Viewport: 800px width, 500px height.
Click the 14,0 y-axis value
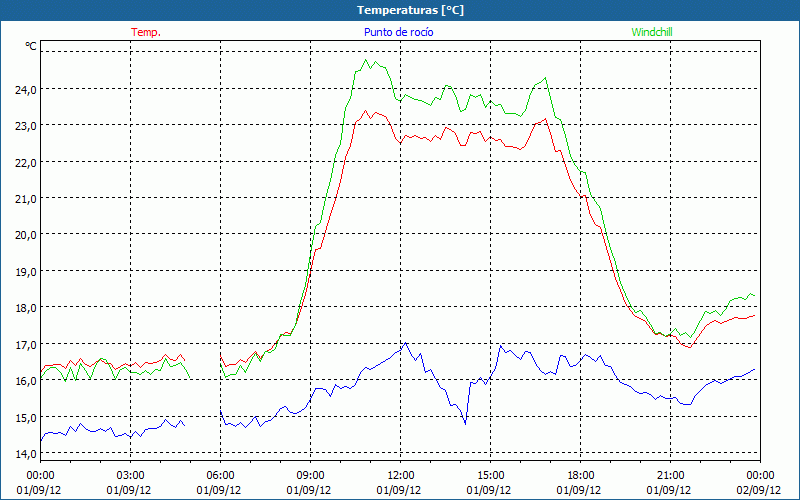(x=26, y=454)
